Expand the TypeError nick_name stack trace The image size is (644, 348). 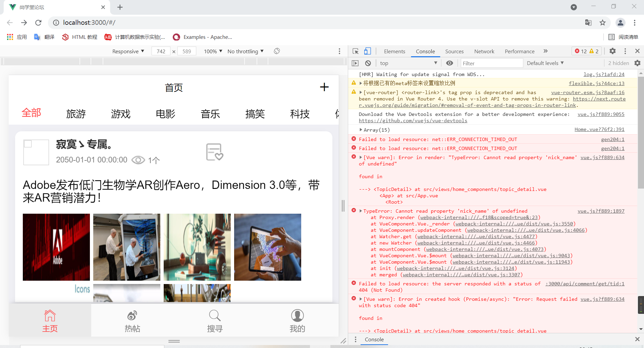361,211
